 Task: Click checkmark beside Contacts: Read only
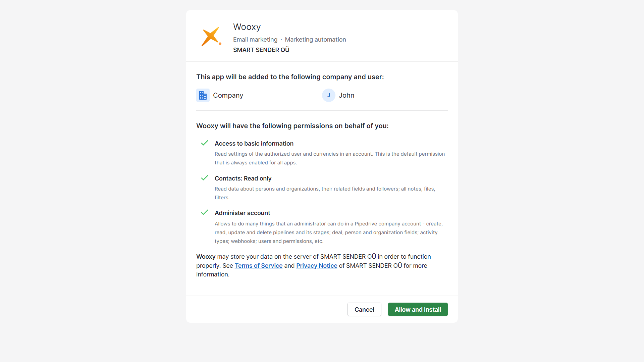coord(205,178)
